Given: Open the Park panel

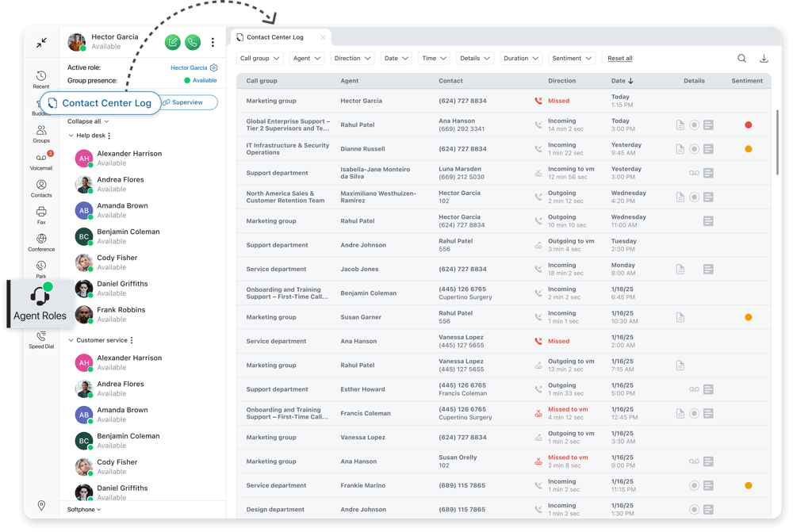Looking at the screenshot, I should coord(41,267).
